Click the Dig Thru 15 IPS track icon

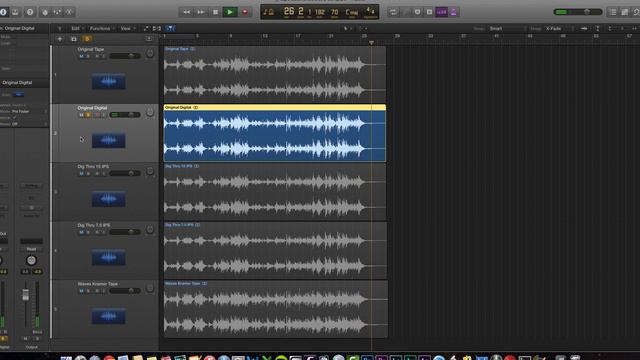[x=109, y=199]
